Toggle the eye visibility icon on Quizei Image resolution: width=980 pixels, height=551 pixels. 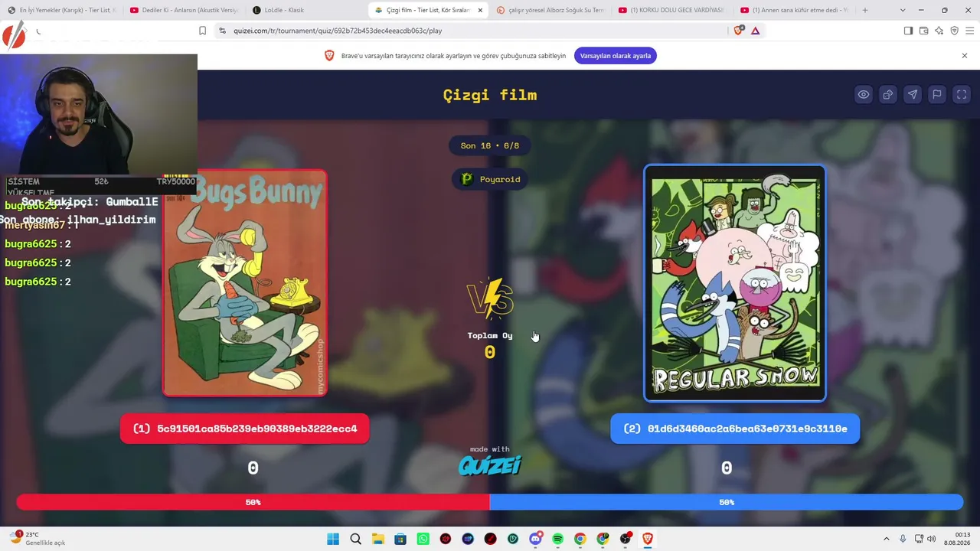pos(864,95)
